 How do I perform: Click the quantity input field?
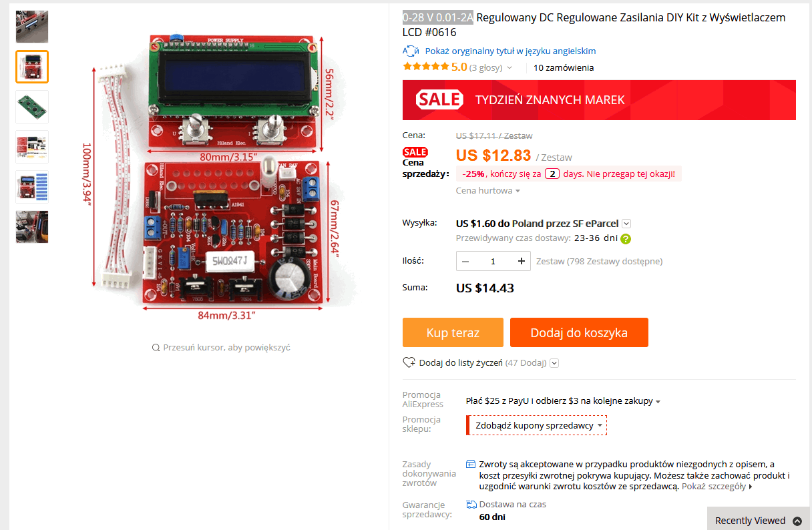click(x=493, y=261)
